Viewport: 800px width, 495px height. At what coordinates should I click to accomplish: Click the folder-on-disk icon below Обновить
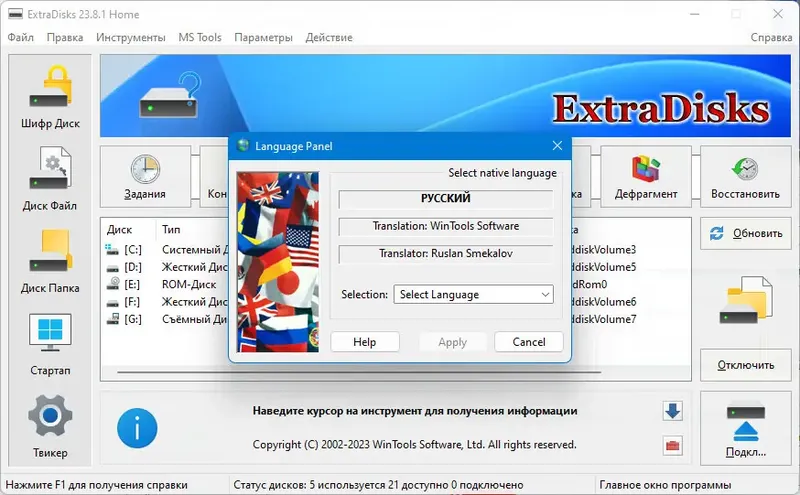point(745,300)
